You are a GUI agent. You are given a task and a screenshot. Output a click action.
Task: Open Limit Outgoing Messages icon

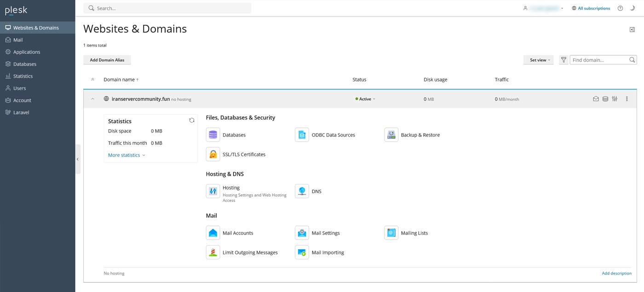click(213, 252)
